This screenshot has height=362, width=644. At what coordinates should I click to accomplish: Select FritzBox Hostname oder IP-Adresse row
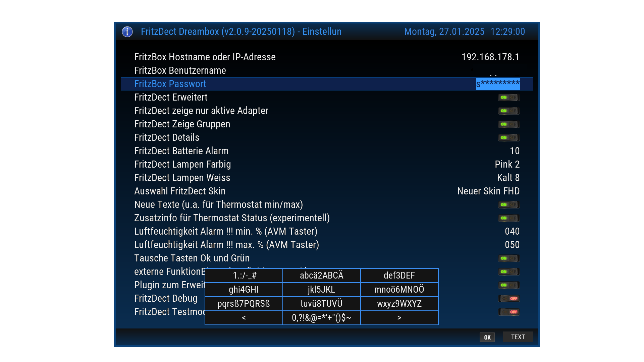[x=205, y=57]
